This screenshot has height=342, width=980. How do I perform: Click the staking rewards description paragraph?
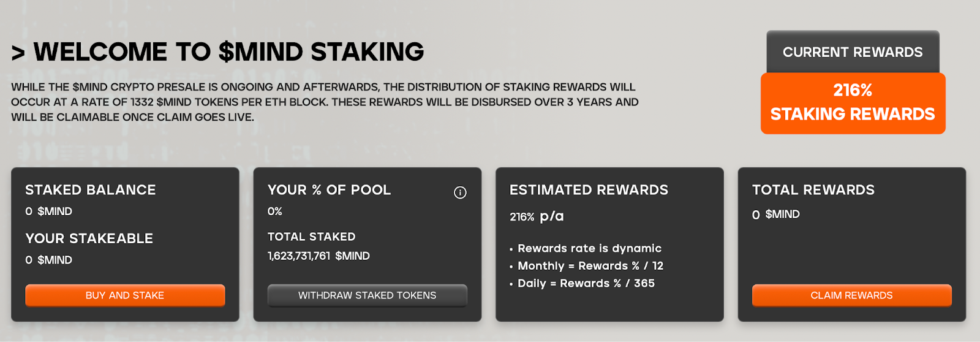325,102
